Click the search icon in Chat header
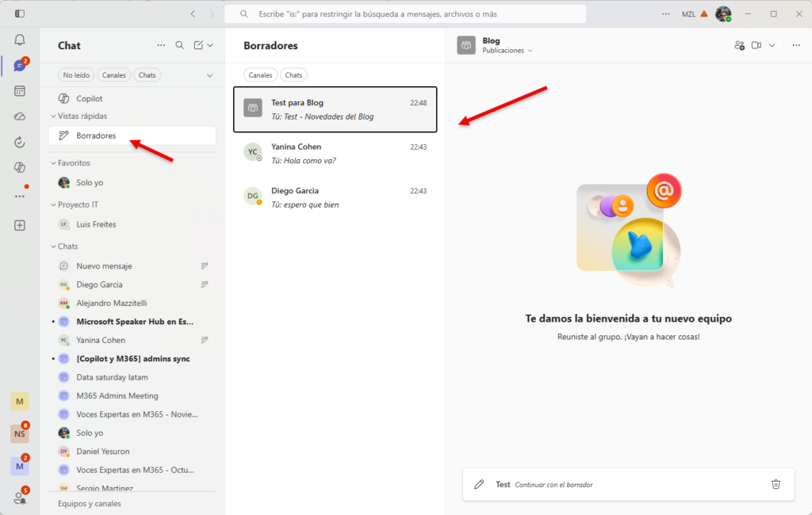The width and height of the screenshot is (812, 515). (x=180, y=46)
